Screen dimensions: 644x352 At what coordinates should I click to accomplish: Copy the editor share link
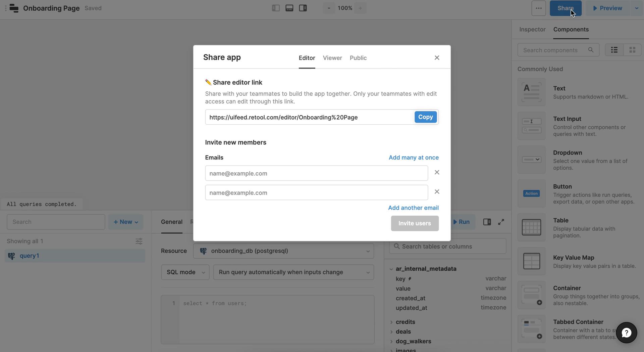tap(425, 117)
